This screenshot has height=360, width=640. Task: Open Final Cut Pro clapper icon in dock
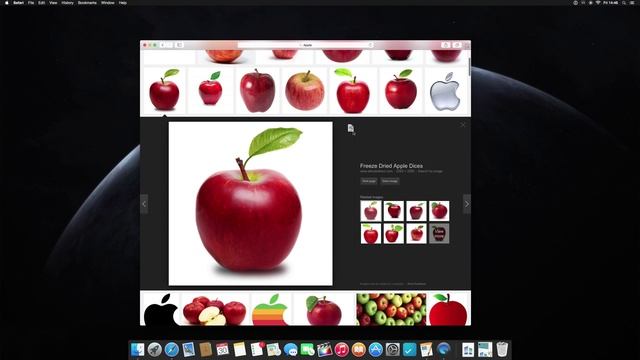pyautogui.click(x=324, y=350)
